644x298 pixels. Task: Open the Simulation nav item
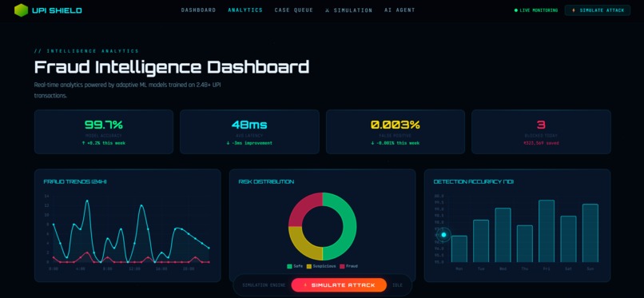click(x=348, y=10)
